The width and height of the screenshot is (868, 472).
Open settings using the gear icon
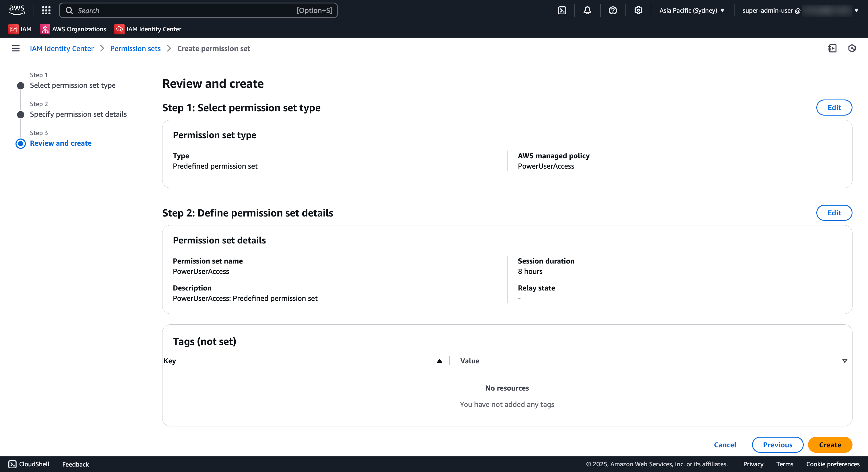(x=638, y=10)
